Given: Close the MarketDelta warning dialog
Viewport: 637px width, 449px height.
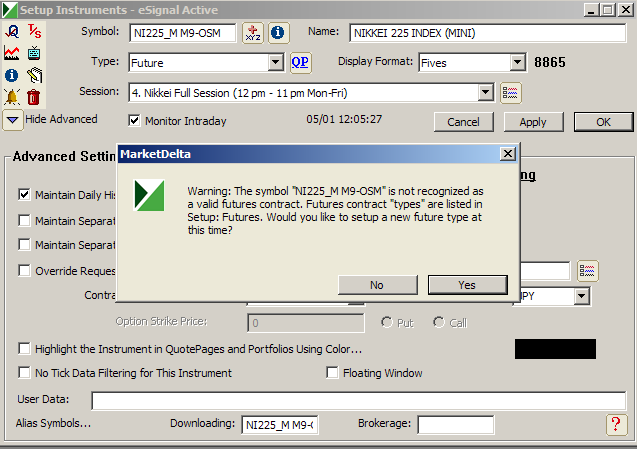Looking at the screenshot, I should tap(508, 154).
